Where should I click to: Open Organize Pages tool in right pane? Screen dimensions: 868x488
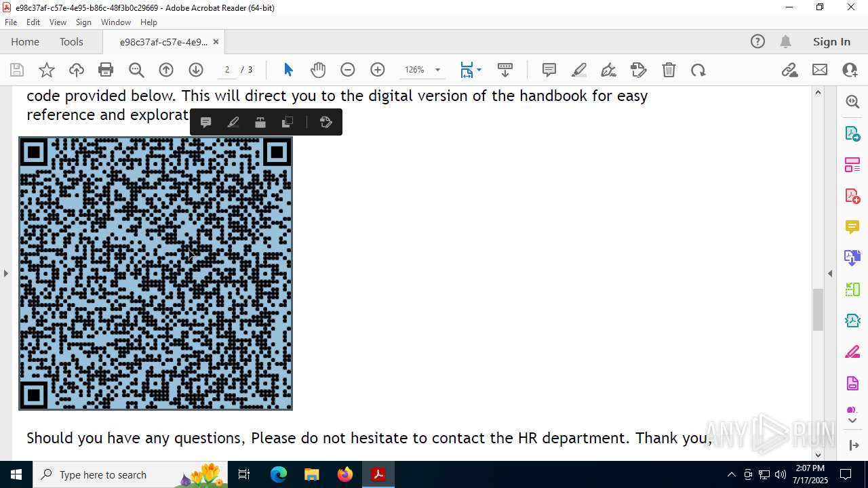click(852, 289)
